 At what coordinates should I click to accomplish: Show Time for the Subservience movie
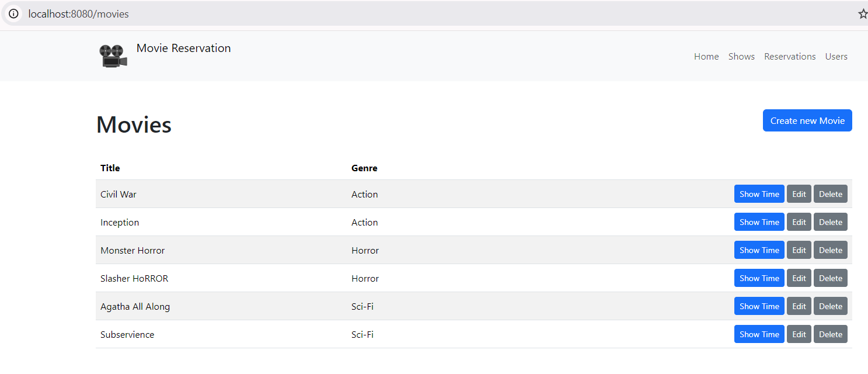(x=759, y=334)
